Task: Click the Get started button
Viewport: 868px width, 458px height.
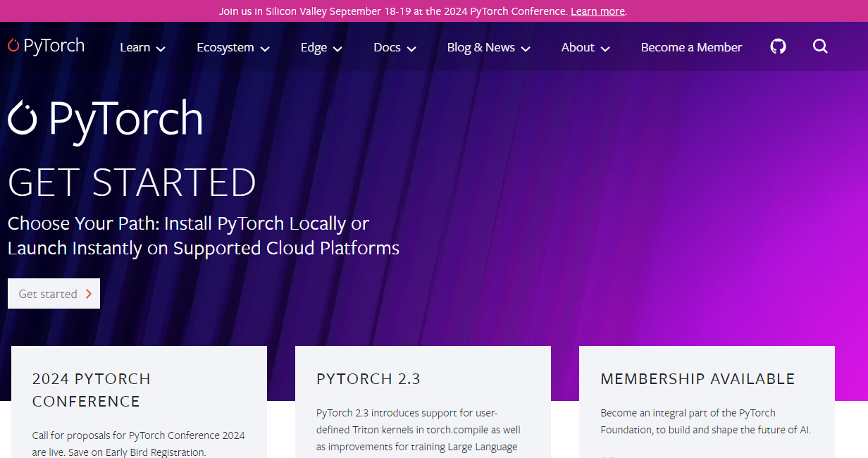Action: click(54, 294)
